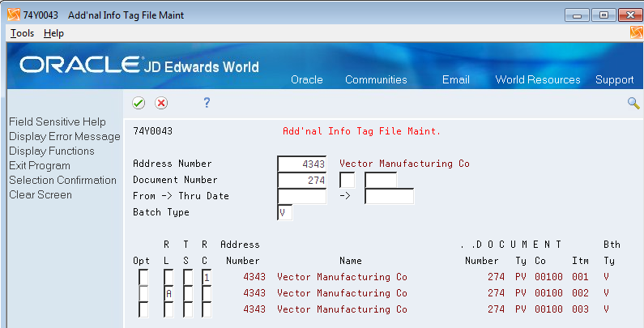The height and width of the screenshot is (328, 644).
Task: Select Display Functions option
Action: click(52, 151)
